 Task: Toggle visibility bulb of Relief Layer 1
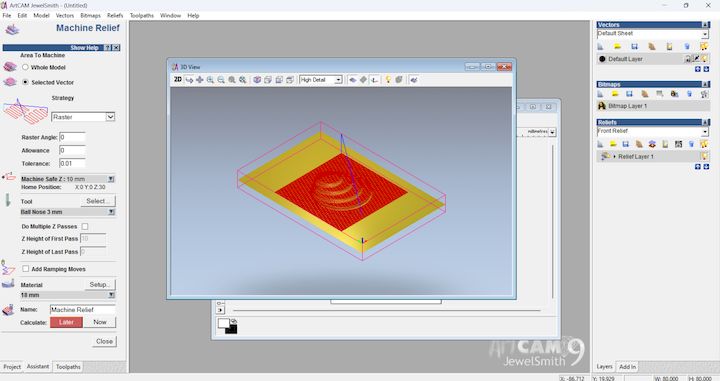coord(704,156)
